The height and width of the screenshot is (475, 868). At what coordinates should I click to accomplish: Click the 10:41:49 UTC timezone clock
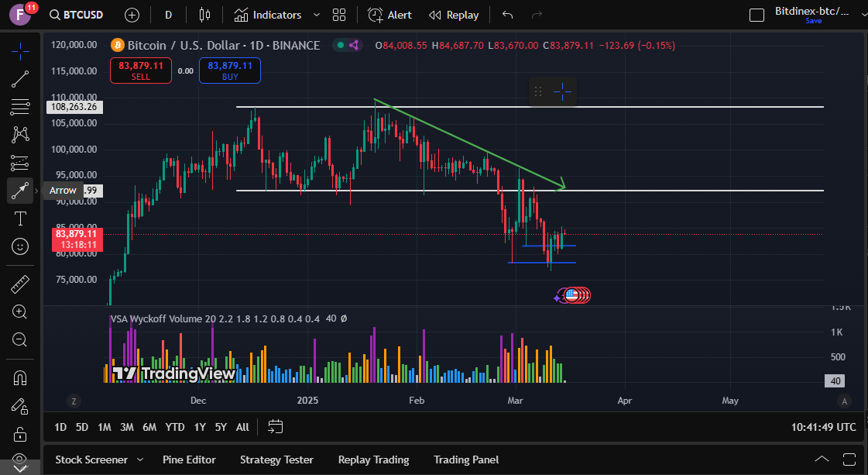coord(823,427)
